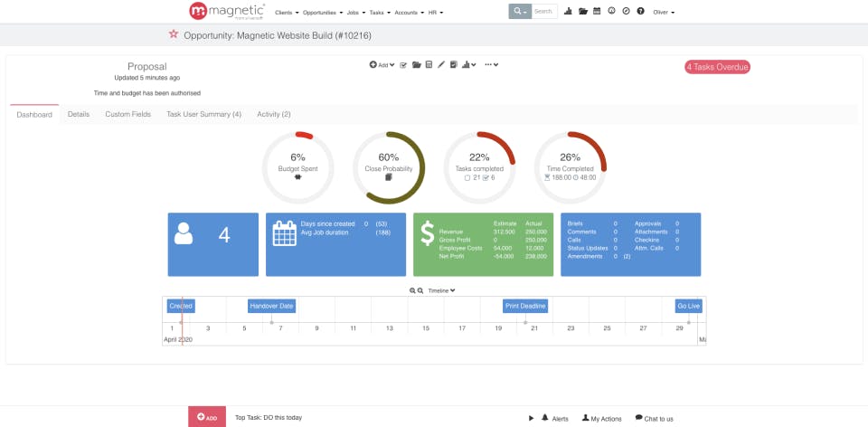Open the Opportunities menu

pos(323,12)
